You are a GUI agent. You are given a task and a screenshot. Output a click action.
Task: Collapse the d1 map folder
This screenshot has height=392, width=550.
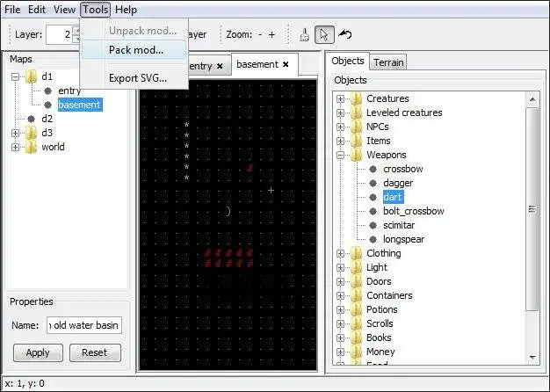[x=15, y=76]
